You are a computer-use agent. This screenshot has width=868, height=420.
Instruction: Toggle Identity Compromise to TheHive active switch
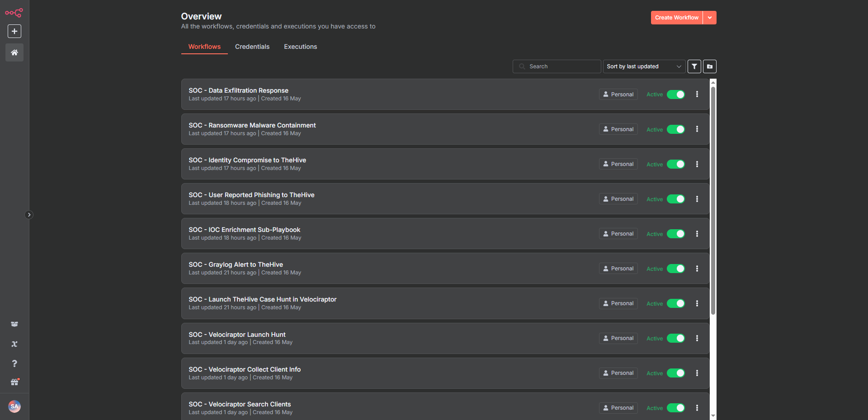[676, 164]
